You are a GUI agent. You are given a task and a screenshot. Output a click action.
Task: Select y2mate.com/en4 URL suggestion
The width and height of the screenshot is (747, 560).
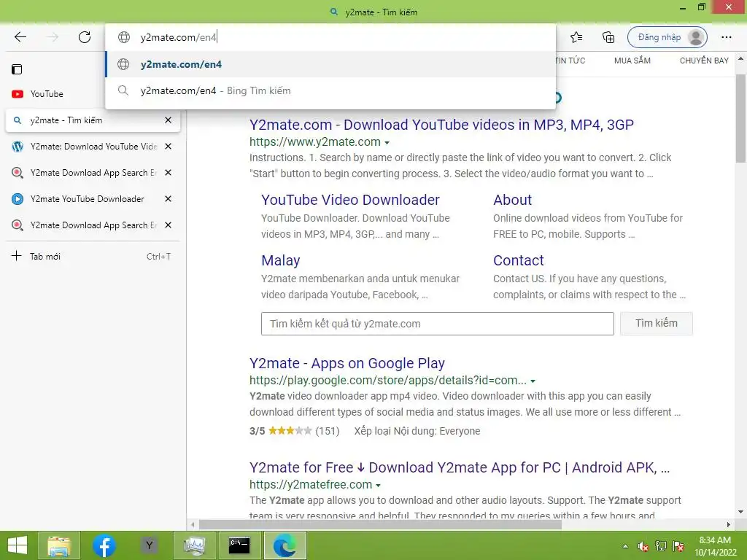pyautogui.click(x=330, y=64)
